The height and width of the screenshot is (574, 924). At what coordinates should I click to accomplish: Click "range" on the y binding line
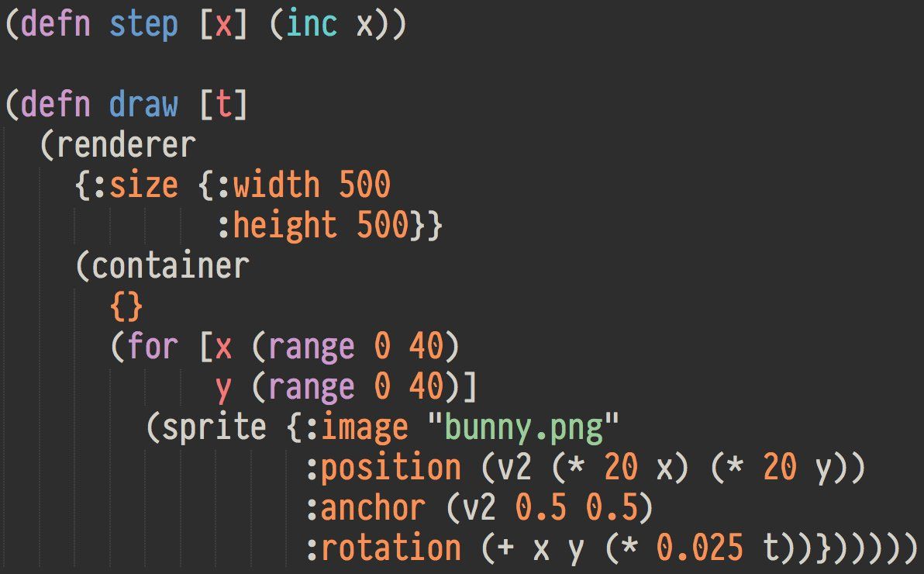[312, 388]
